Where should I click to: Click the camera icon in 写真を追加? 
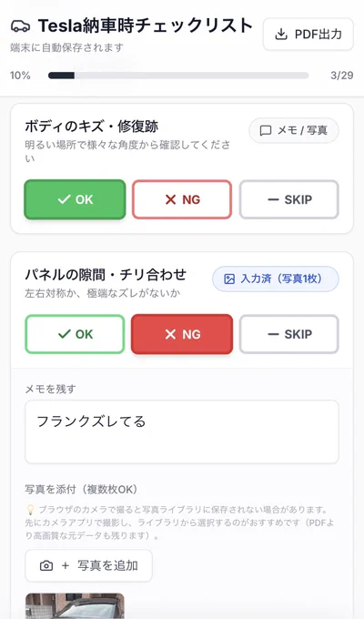(46, 565)
